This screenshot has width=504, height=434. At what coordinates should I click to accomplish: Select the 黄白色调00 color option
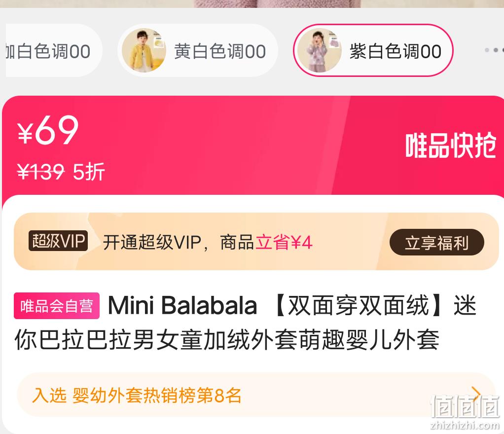click(x=197, y=50)
